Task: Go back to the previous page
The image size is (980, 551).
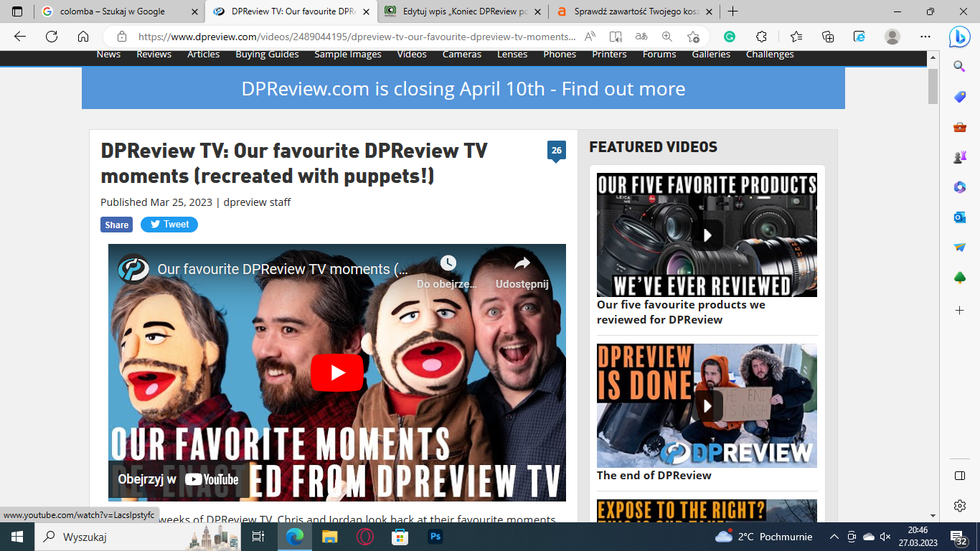Action: pyautogui.click(x=20, y=37)
